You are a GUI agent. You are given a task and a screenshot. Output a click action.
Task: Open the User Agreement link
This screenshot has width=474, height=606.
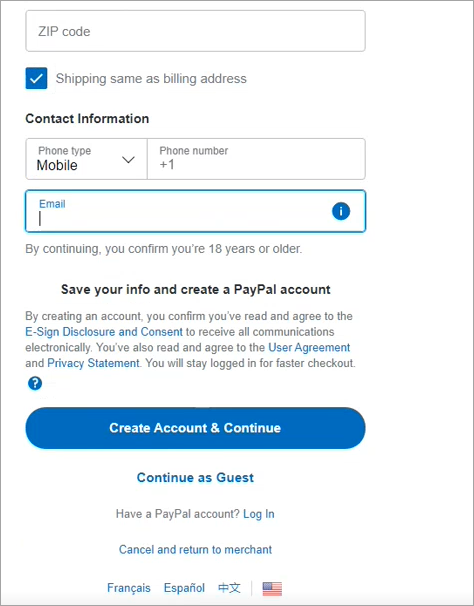pos(309,347)
